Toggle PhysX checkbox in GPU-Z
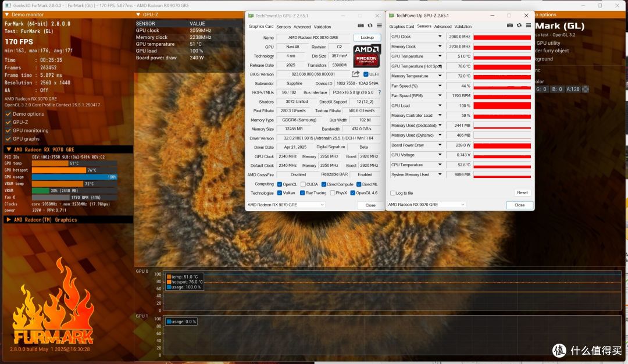The image size is (628, 364). (x=333, y=193)
